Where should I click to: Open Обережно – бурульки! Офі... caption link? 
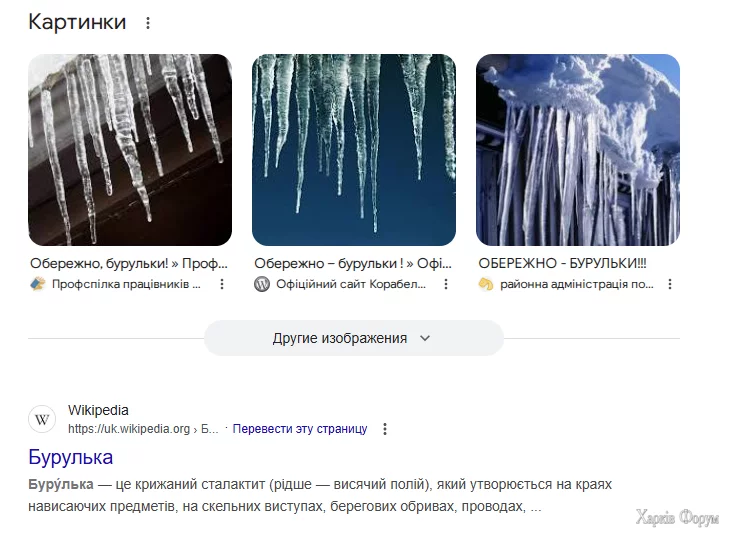[x=353, y=264]
